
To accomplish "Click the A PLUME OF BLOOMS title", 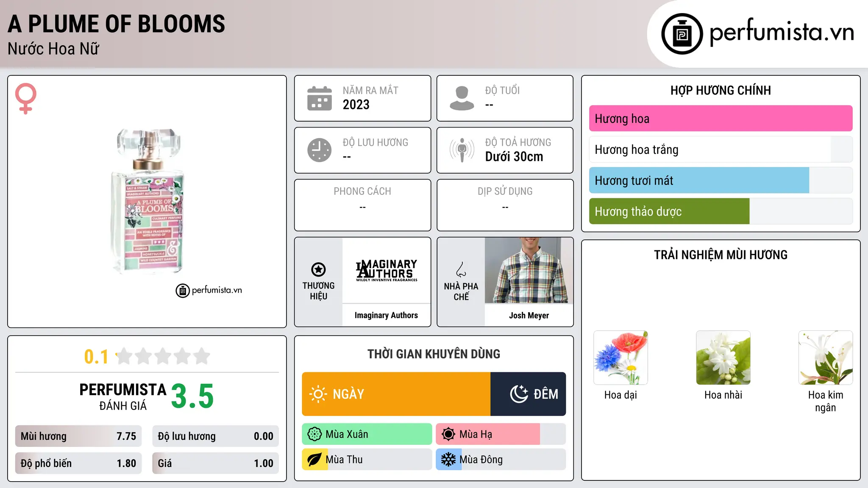I will [x=117, y=24].
